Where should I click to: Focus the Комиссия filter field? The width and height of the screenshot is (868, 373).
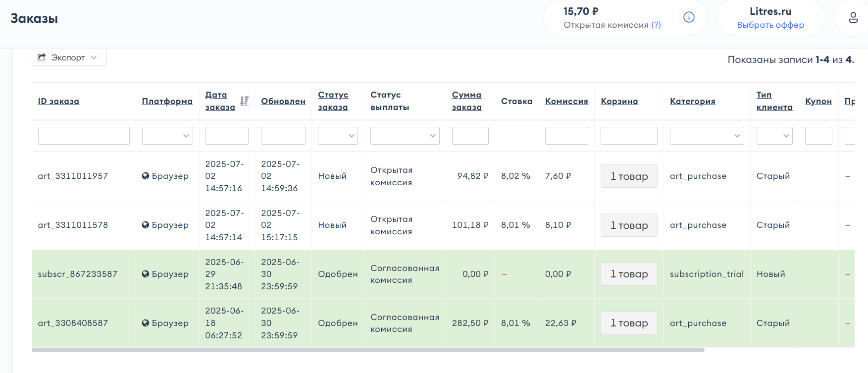[x=566, y=136]
